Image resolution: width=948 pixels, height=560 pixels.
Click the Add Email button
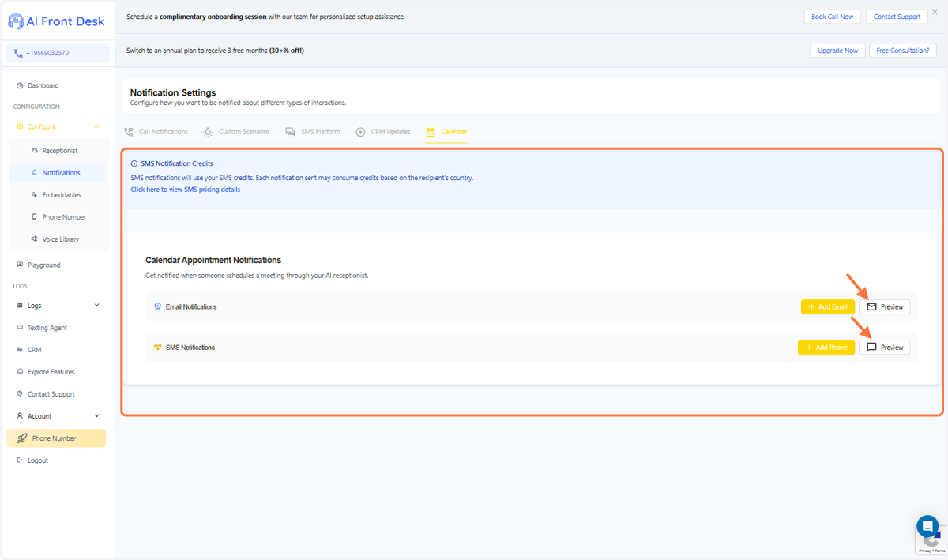pos(828,306)
